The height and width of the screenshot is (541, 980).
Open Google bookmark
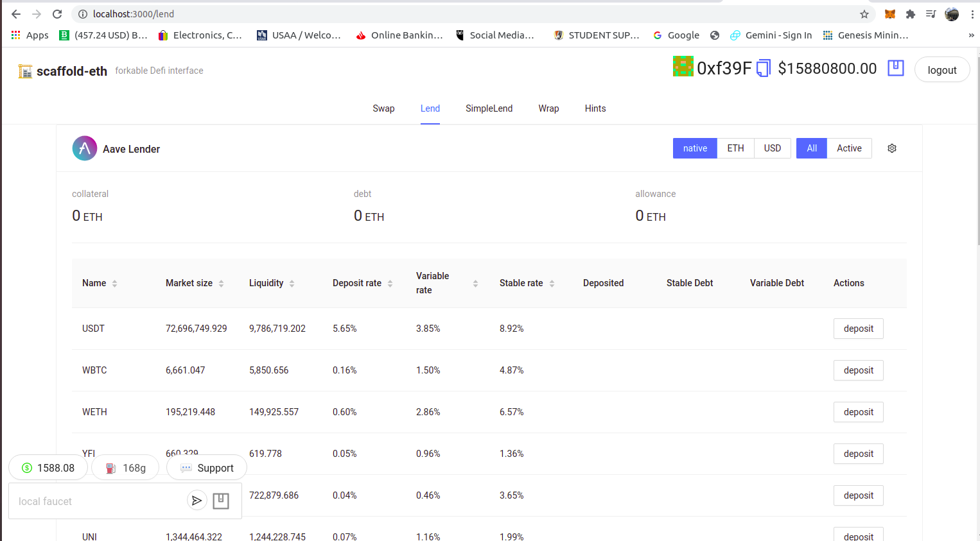coord(676,35)
